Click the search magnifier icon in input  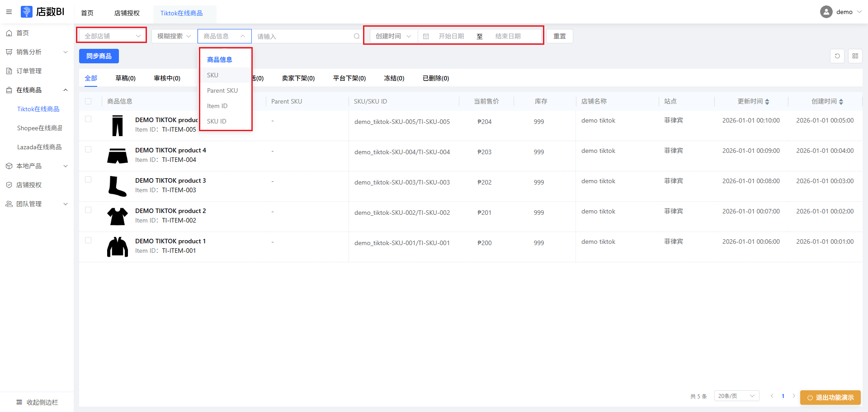click(x=357, y=36)
